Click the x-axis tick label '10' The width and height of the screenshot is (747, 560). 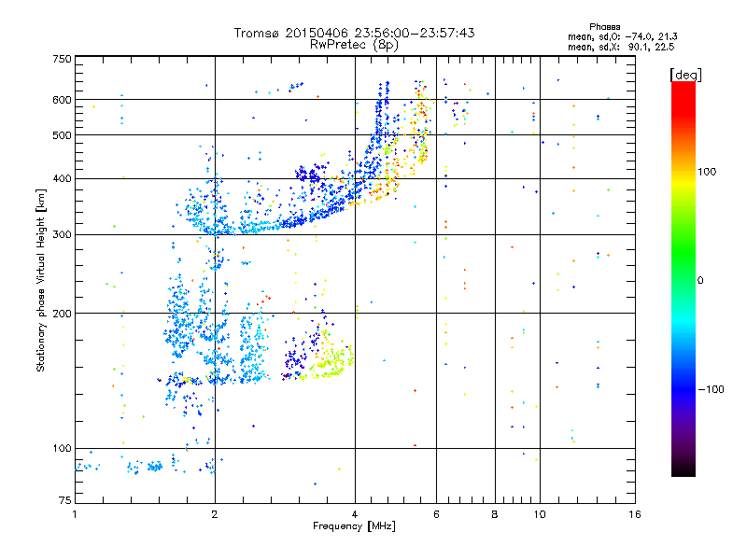click(x=540, y=514)
